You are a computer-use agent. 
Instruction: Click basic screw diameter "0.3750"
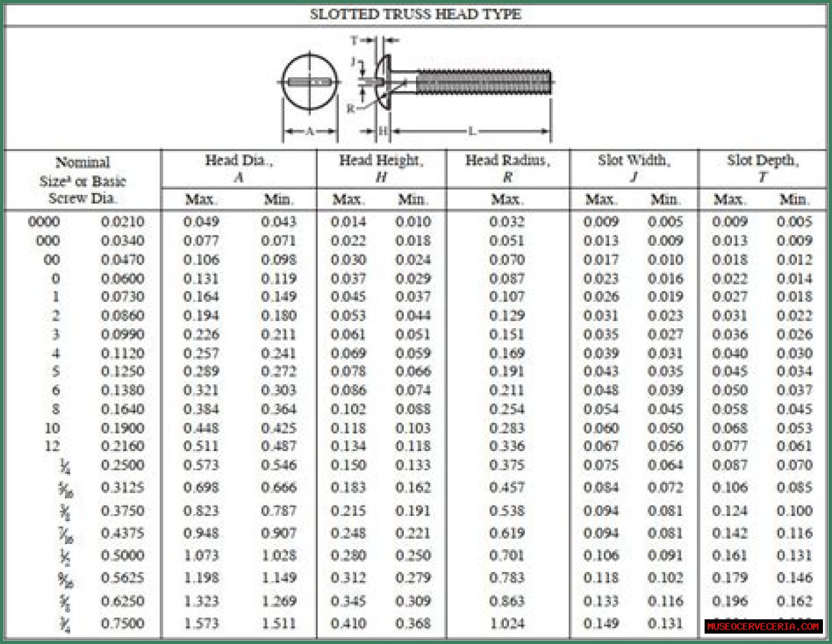click(122, 511)
